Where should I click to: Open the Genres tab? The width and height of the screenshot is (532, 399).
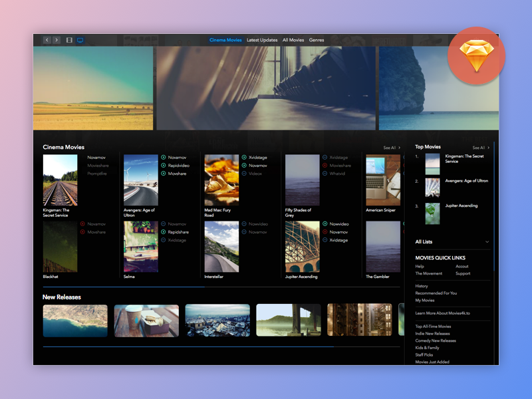(x=317, y=40)
